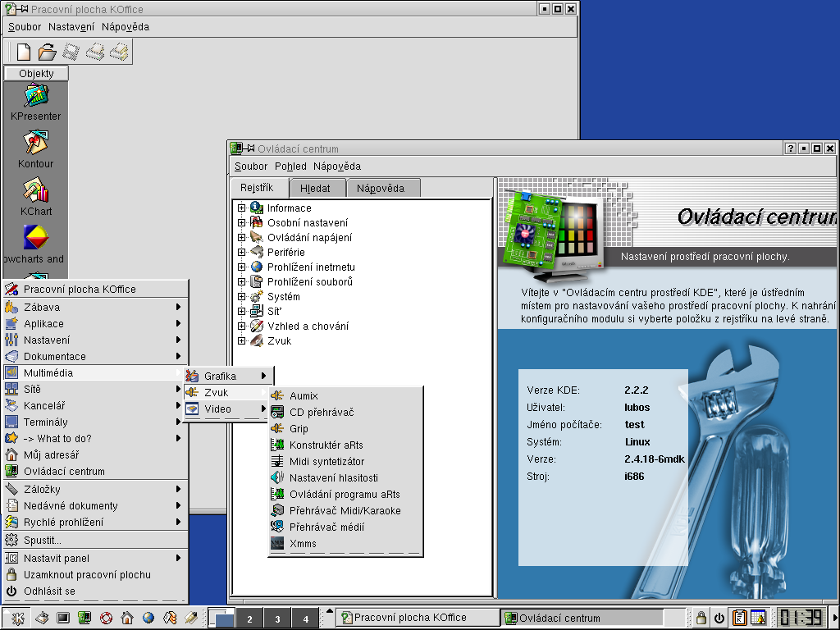The height and width of the screenshot is (630, 840).
Task: Open Můj adresář in K menu
Action: point(95,454)
